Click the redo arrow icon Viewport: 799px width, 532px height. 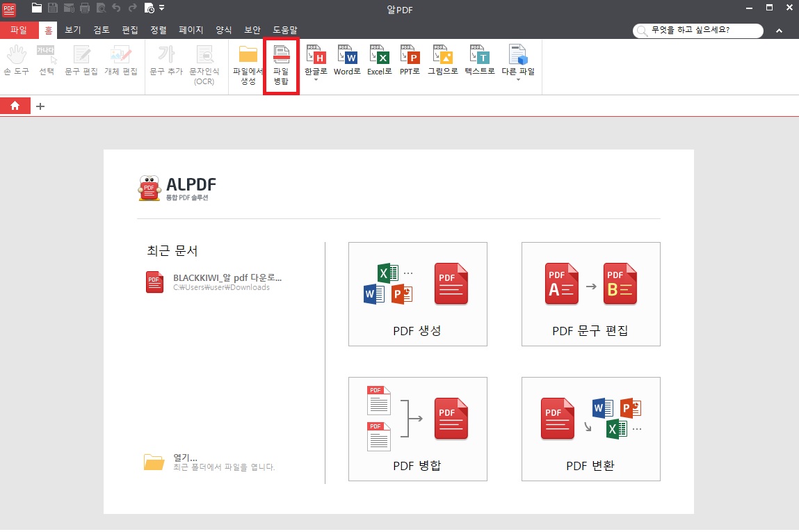(x=133, y=8)
